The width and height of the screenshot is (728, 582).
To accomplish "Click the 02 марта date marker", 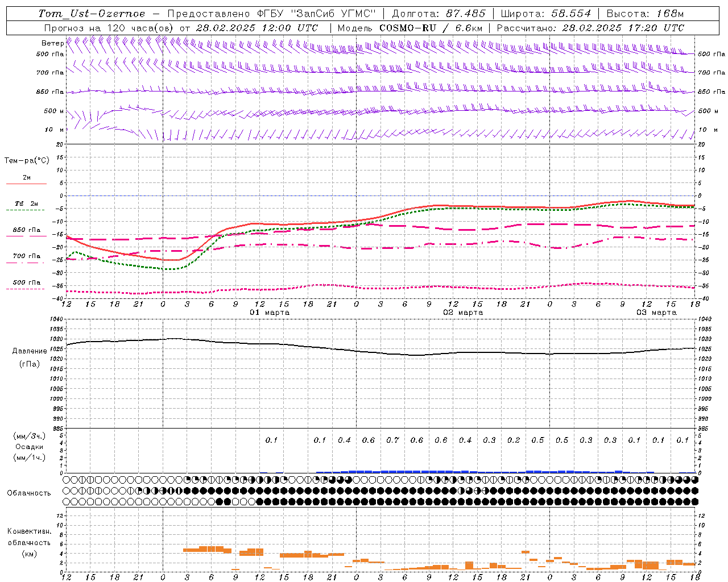I will click(x=463, y=313).
